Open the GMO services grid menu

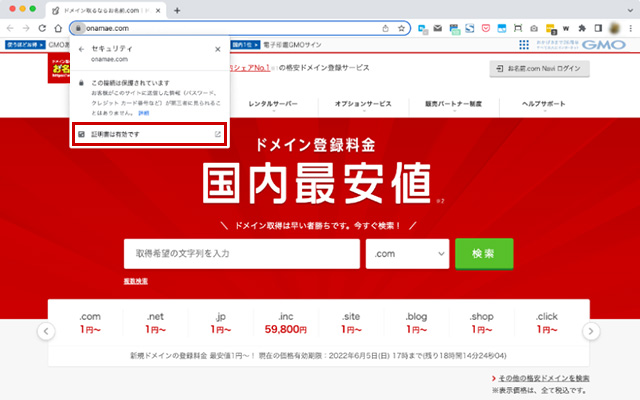(524, 44)
